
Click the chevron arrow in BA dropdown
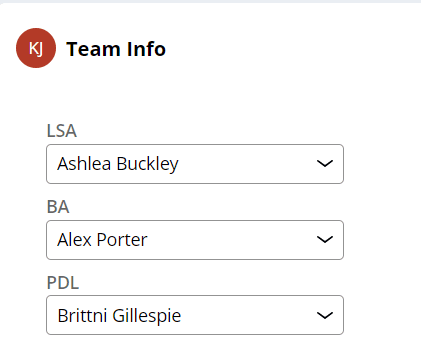(325, 240)
